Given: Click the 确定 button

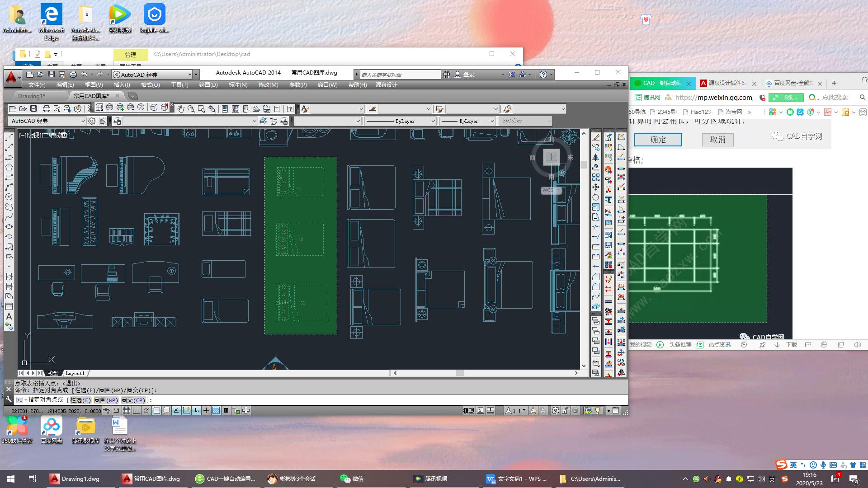Looking at the screenshot, I should point(658,140).
